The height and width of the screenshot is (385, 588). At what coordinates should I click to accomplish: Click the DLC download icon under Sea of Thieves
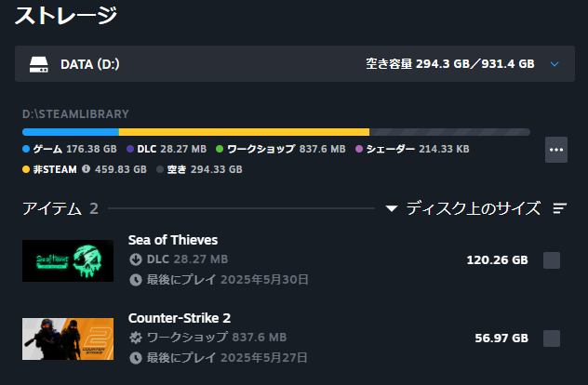coord(136,259)
